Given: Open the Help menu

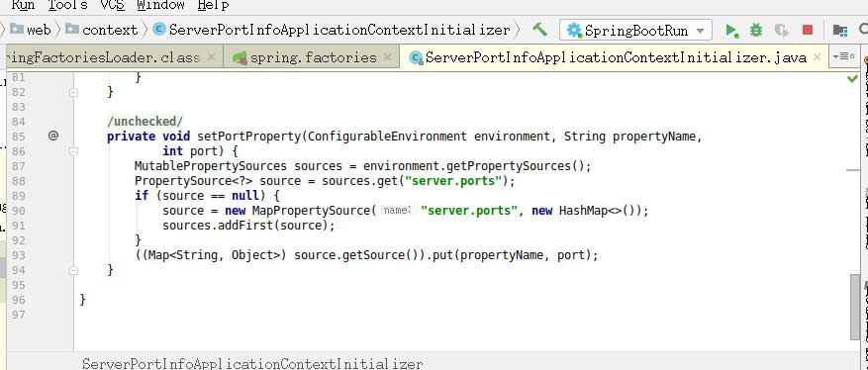Looking at the screenshot, I should 213,6.
